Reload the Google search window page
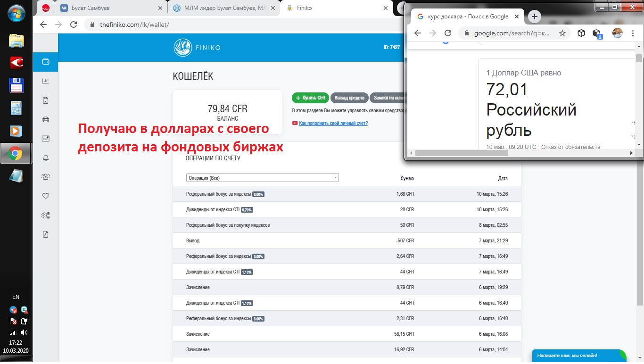 tap(448, 33)
